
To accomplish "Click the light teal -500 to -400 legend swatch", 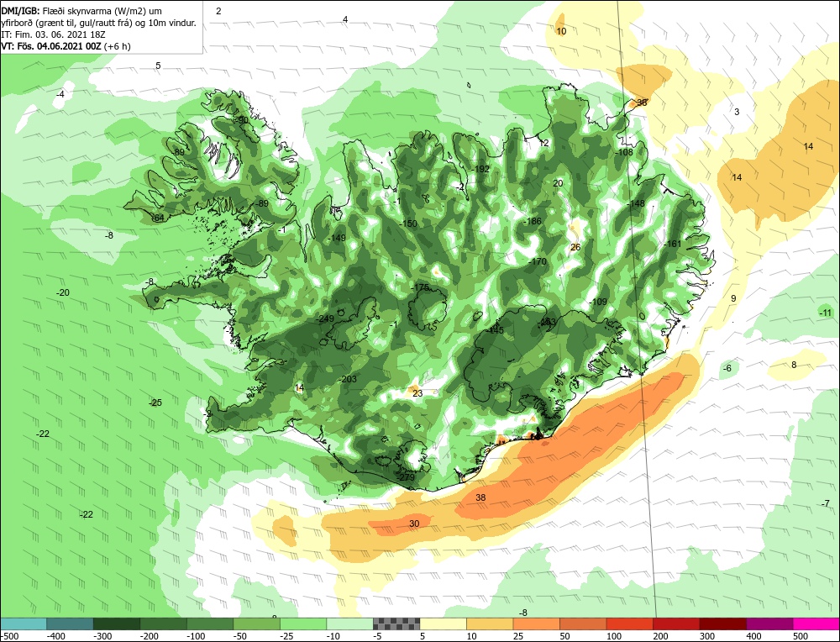I will click(24, 624).
